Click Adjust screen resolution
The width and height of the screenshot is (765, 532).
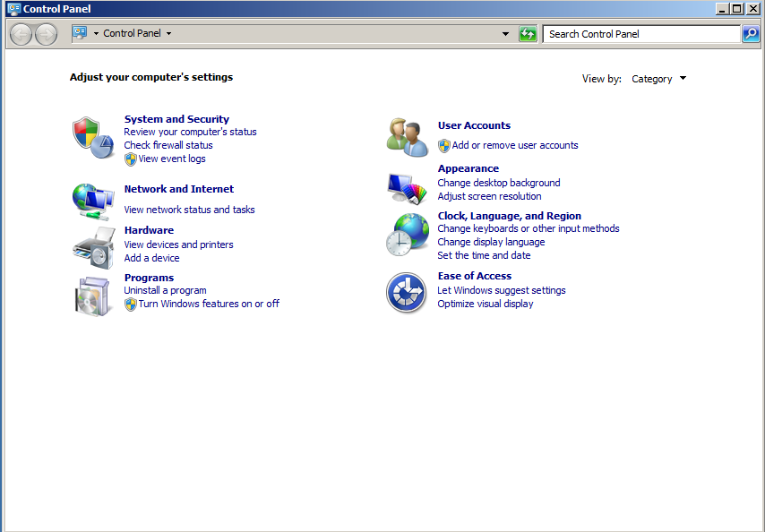coord(489,196)
